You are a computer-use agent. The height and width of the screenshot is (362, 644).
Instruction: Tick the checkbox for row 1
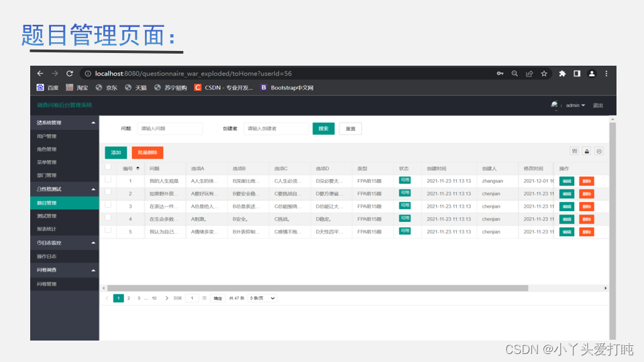point(108,180)
